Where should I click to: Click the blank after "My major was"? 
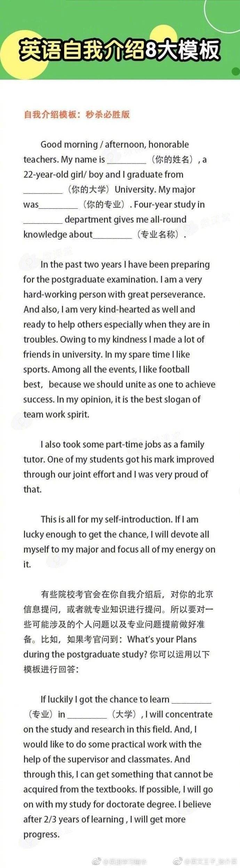click(58, 206)
